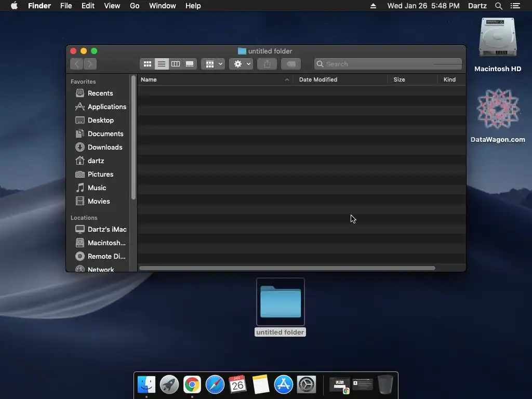
Task: Click the minimized Chrome window thumbnail in Dock
Action: tap(340, 385)
